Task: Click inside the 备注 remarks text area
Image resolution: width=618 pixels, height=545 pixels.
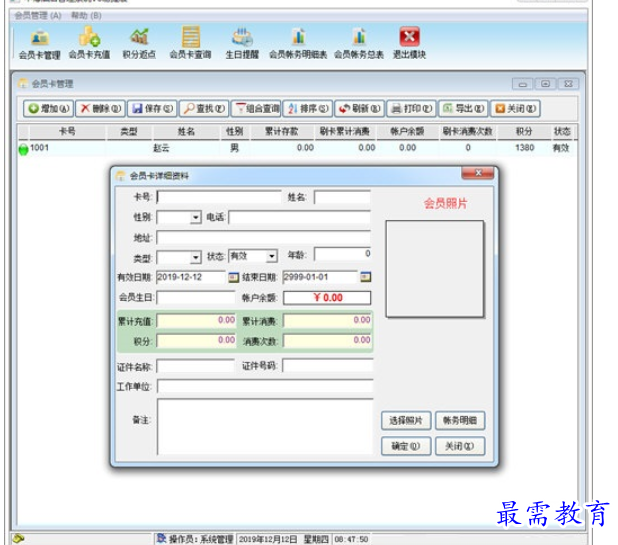Action: (x=264, y=428)
